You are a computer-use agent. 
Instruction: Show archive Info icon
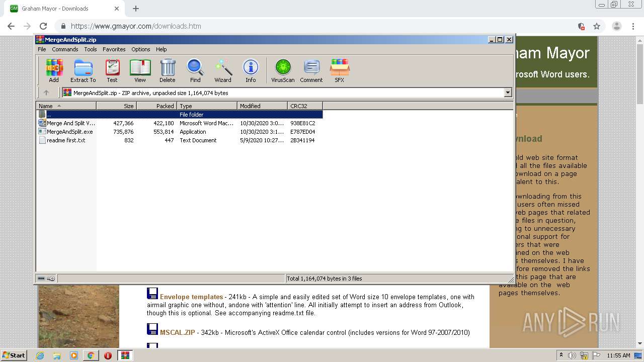click(x=251, y=70)
